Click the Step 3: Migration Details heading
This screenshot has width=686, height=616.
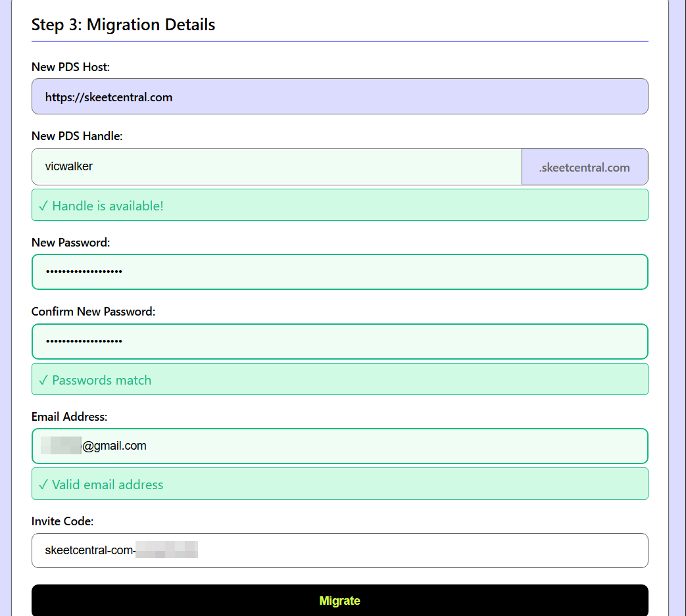click(x=123, y=25)
